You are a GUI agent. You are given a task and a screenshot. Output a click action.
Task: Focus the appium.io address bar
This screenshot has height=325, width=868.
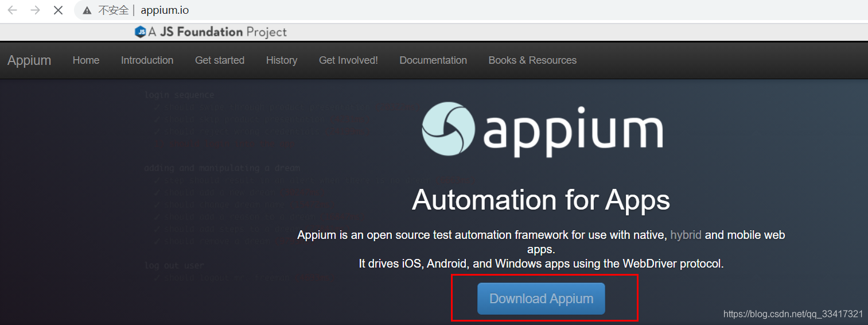470,10
